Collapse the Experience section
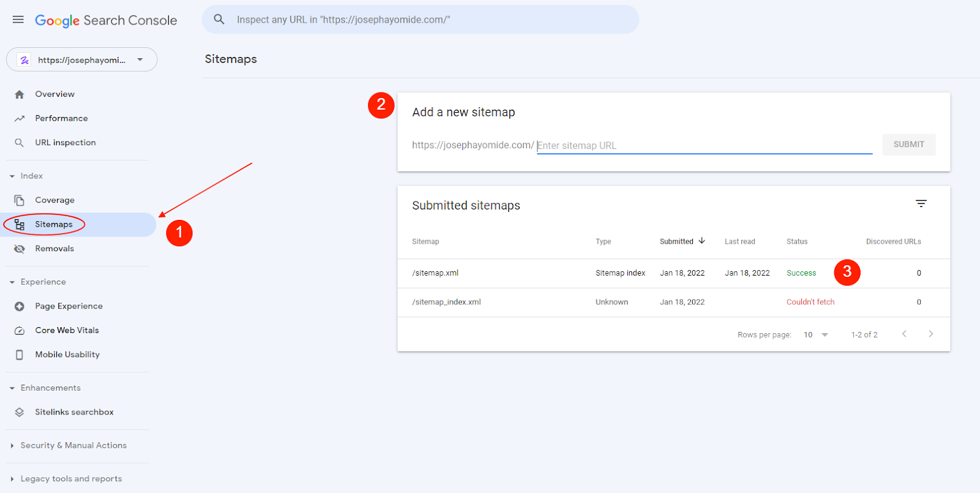 [x=12, y=282]
